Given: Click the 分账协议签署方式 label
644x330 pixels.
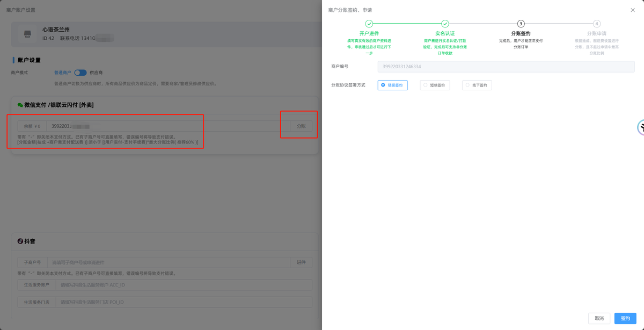Looking at the screenshot, I should point(348,85).
